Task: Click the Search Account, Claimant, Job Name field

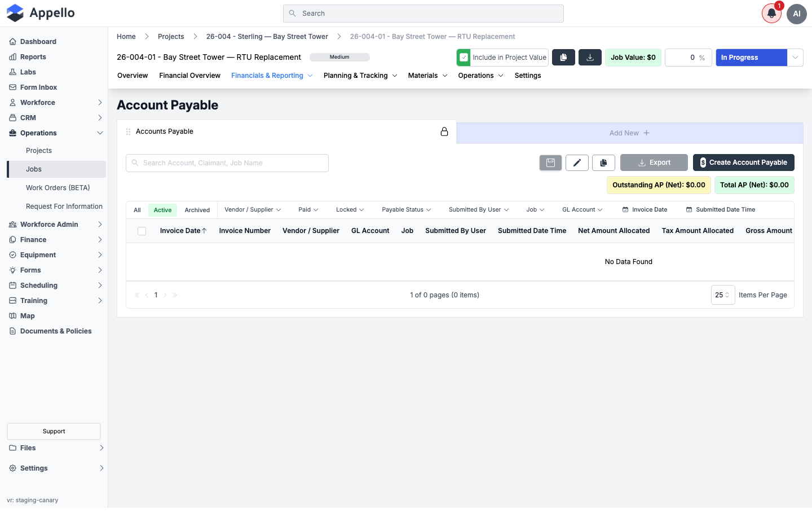Action: 227,163
